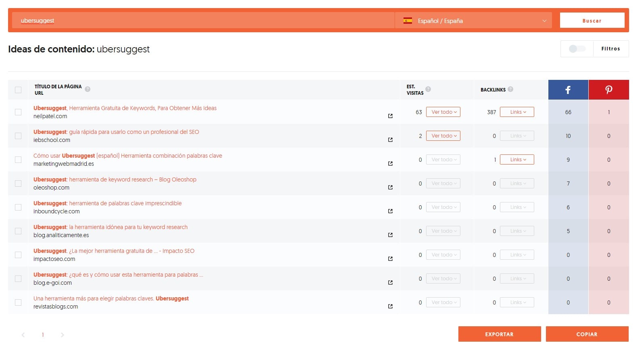
Task: Expand Ver todo for marketingwebmadrid.es
Action: [443, 160]
